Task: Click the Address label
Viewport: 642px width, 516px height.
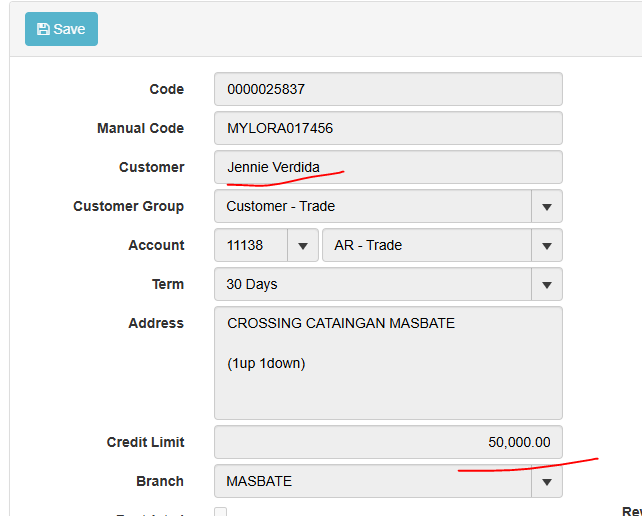Action: [156, 323]
